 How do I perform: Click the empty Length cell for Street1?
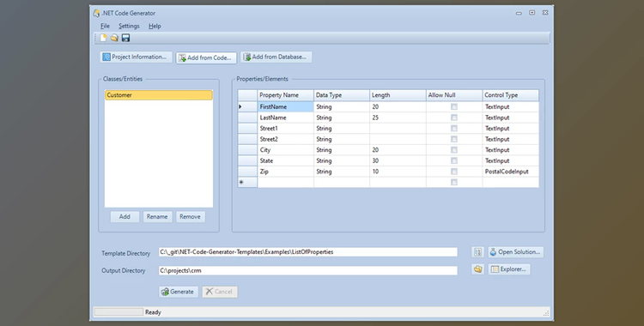click(x=398, y=129)
